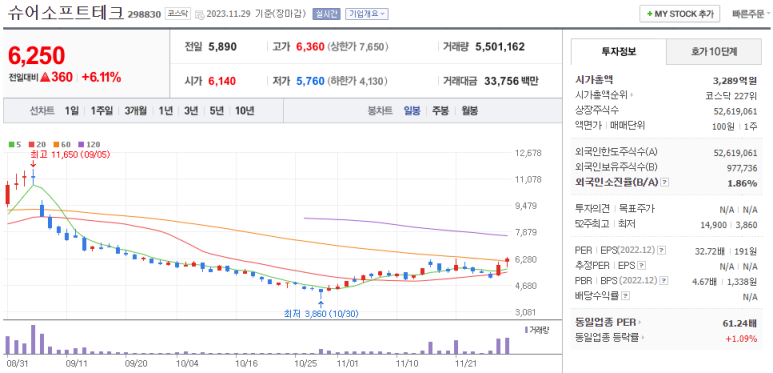Select the 5년 line chart range

[216, 111]
